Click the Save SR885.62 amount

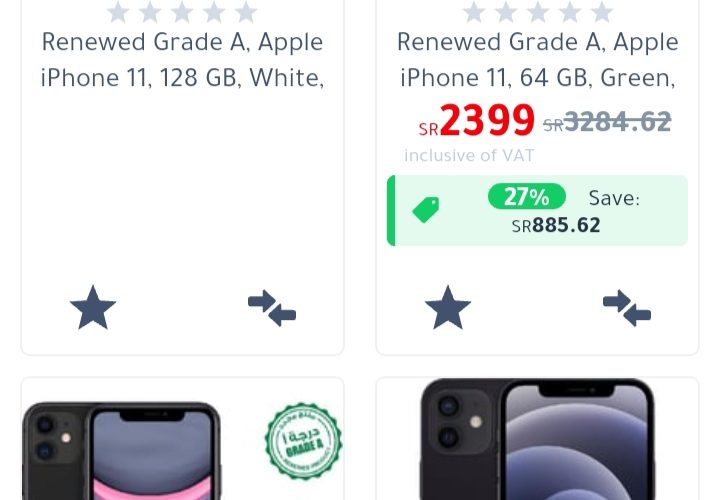tap(556, 225)
